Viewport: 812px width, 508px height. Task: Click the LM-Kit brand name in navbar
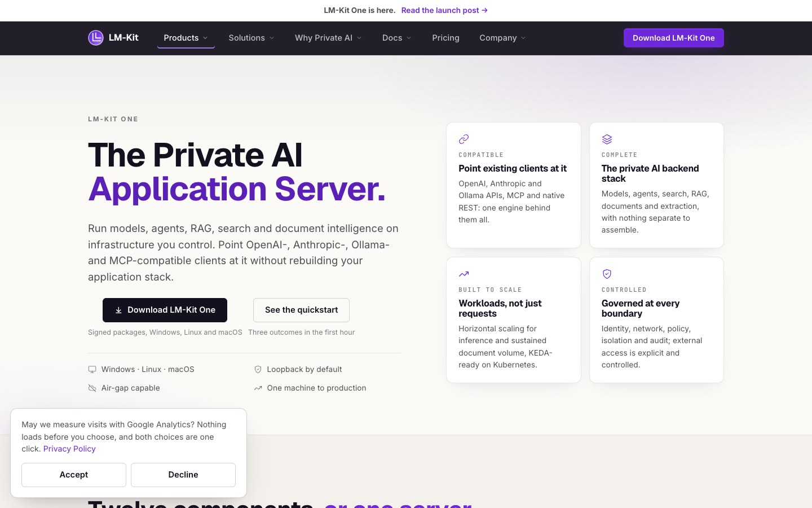[123, 38]
